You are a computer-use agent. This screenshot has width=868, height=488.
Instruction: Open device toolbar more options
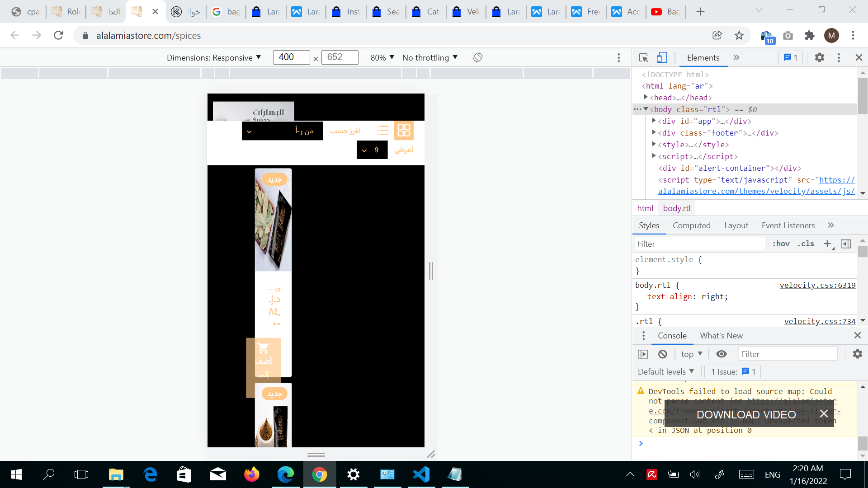point(619,57)
